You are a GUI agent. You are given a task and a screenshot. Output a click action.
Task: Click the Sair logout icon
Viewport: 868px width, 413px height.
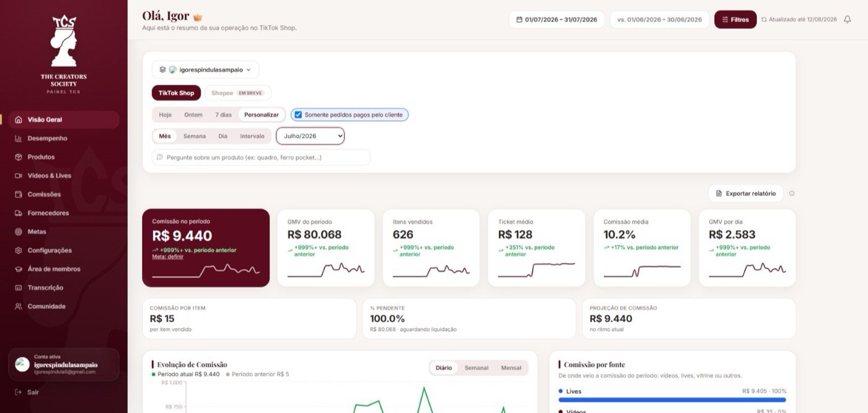(x=19, y=392)
